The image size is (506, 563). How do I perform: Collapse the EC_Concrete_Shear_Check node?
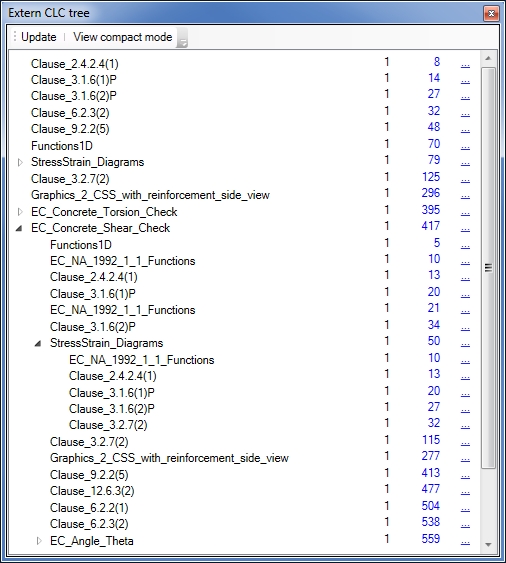click(x=19, y=228)
